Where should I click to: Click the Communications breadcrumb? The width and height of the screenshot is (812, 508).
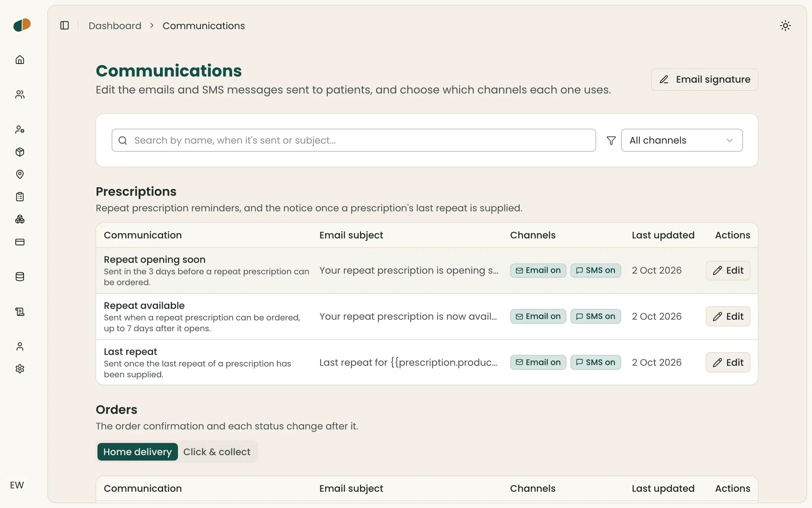[204, 26]
